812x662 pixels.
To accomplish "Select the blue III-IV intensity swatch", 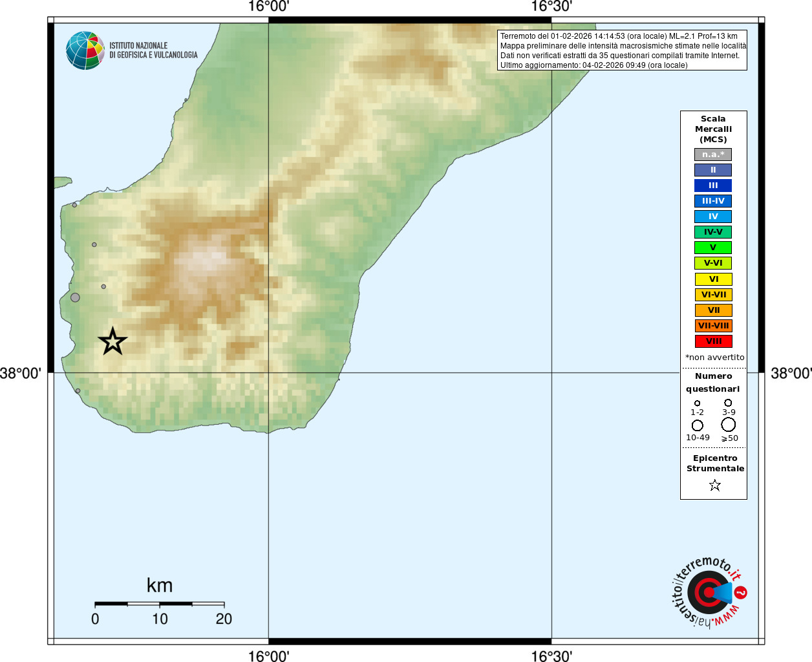I will pyautogui.click(x=713, y=201).
